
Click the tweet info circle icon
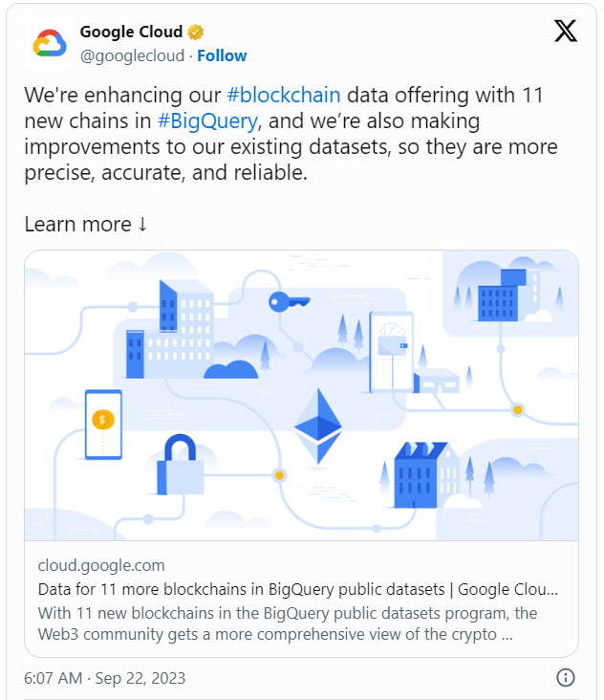tap(566, 677)
